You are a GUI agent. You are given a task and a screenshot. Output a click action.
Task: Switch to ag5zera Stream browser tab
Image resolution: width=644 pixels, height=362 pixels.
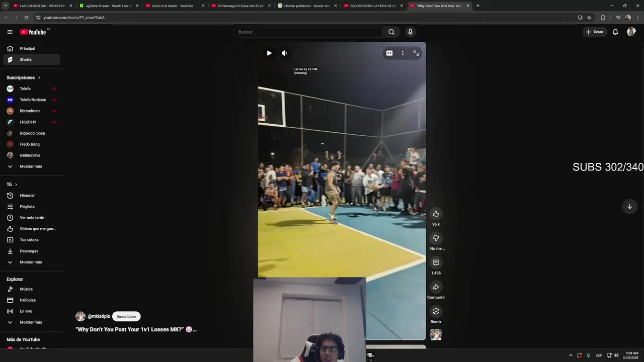108,6
